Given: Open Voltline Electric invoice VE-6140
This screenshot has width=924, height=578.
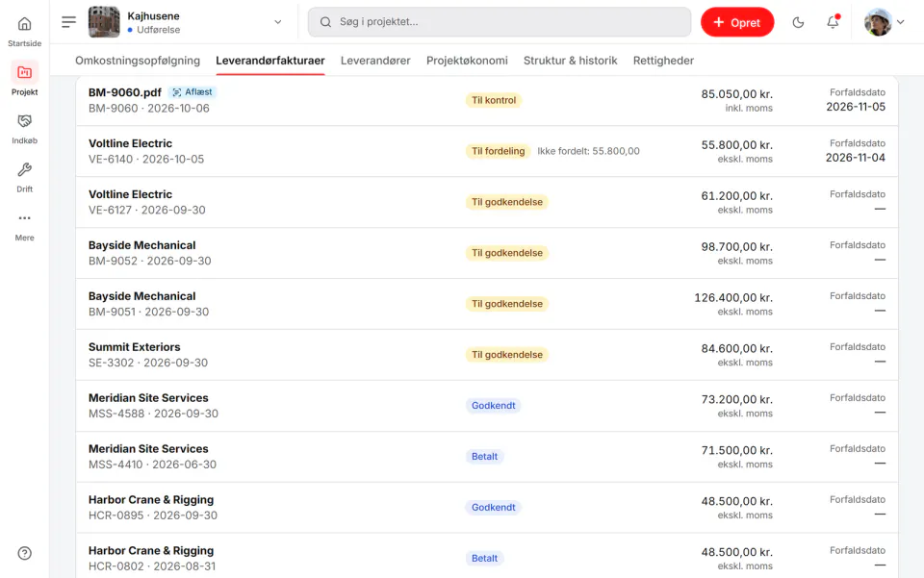Looking at the screenshot, I should [x=487, y=151].
